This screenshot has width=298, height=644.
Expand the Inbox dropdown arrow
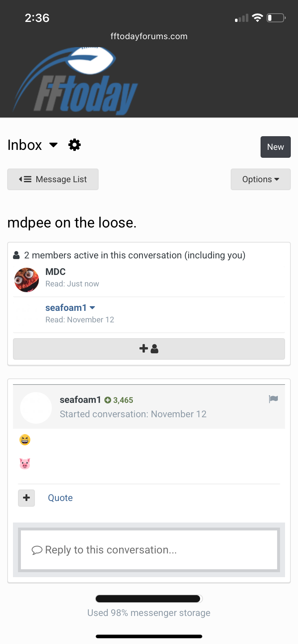point(53,145)
